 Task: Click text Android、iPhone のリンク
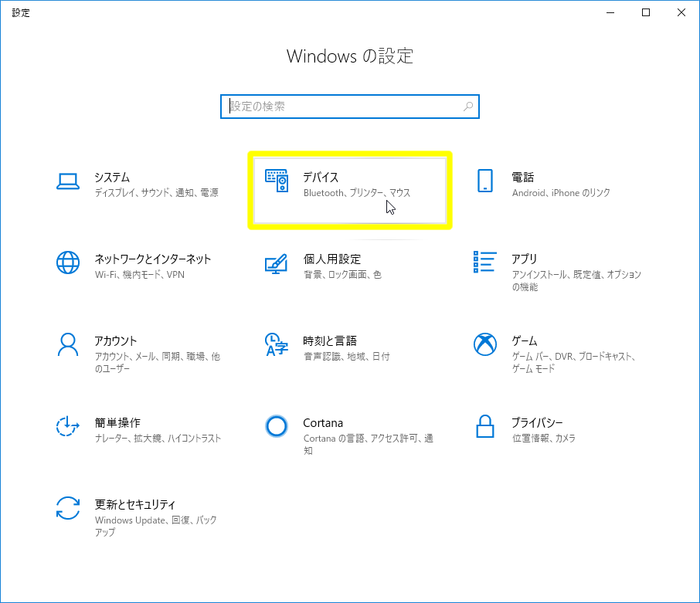(x=561, y=193)
